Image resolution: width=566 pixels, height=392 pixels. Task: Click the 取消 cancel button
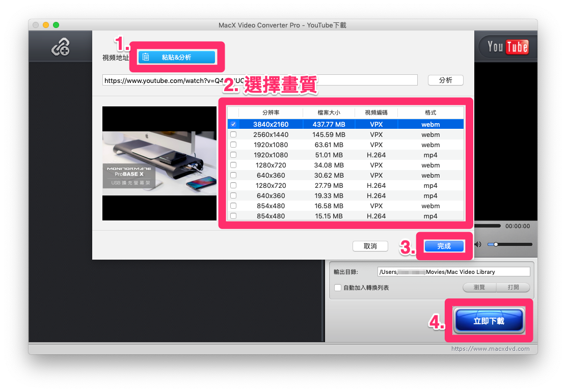pyautogui.click(x=370, y=246)
